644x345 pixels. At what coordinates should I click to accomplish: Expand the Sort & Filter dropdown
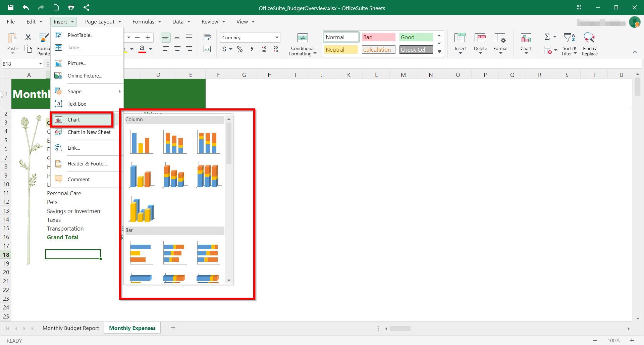pos(575,54)
